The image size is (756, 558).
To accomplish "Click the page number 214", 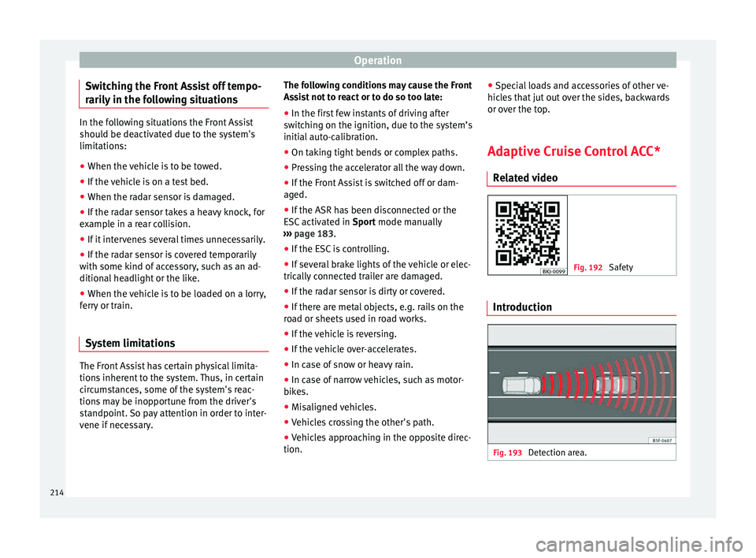I will tap(57, 493).
